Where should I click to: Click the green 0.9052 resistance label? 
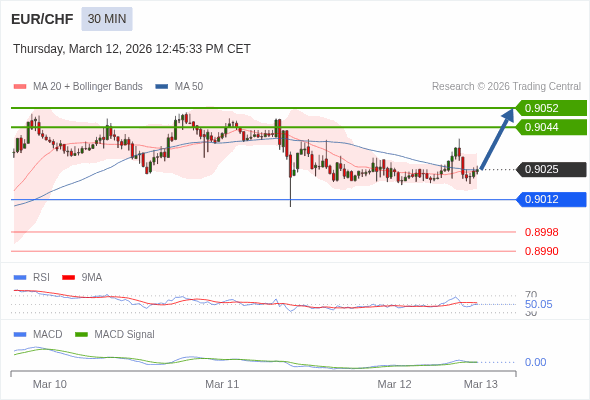pyautogui.click(x=551, y=108)
